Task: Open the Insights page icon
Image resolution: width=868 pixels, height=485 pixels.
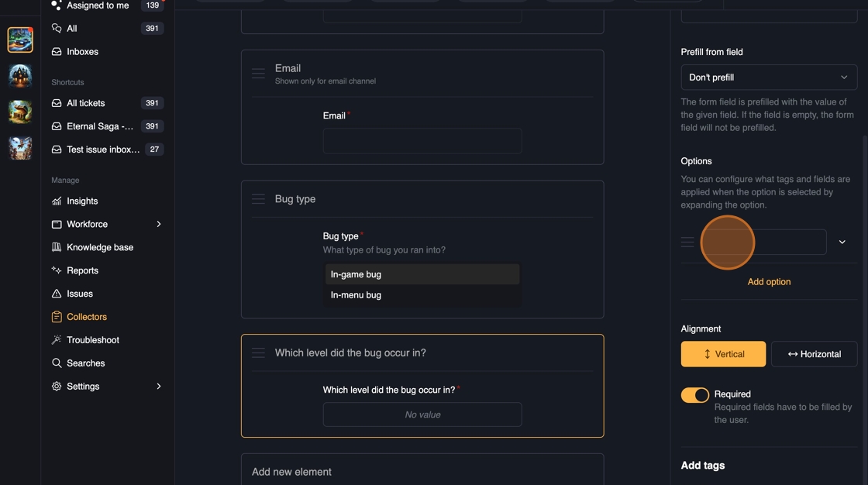Action: coord(57,201)
